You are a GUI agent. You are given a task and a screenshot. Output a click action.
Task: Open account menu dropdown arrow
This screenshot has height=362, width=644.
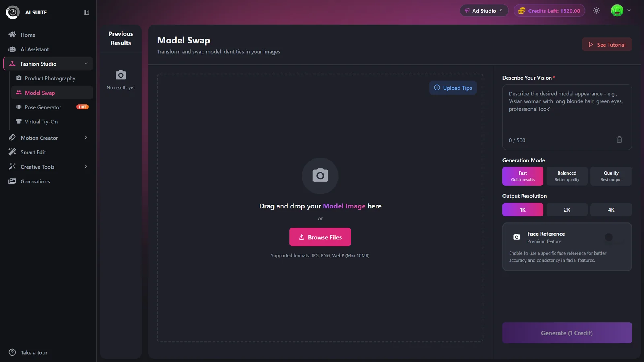click(629, 10)
